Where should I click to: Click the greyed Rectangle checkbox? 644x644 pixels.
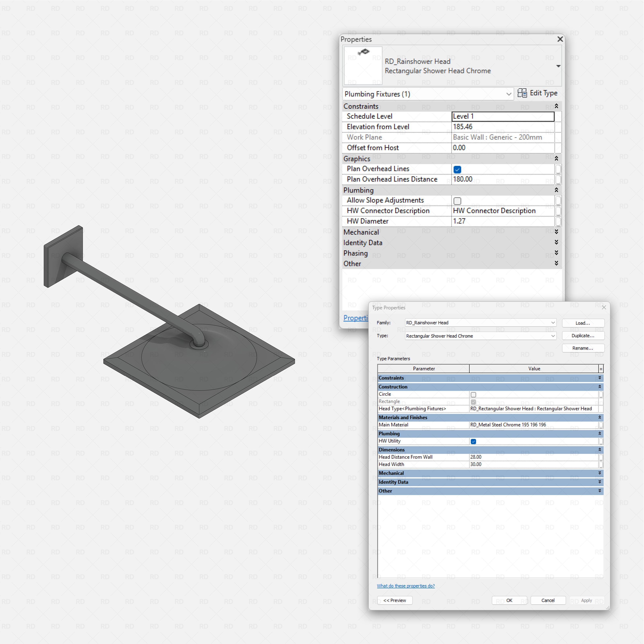473,402
